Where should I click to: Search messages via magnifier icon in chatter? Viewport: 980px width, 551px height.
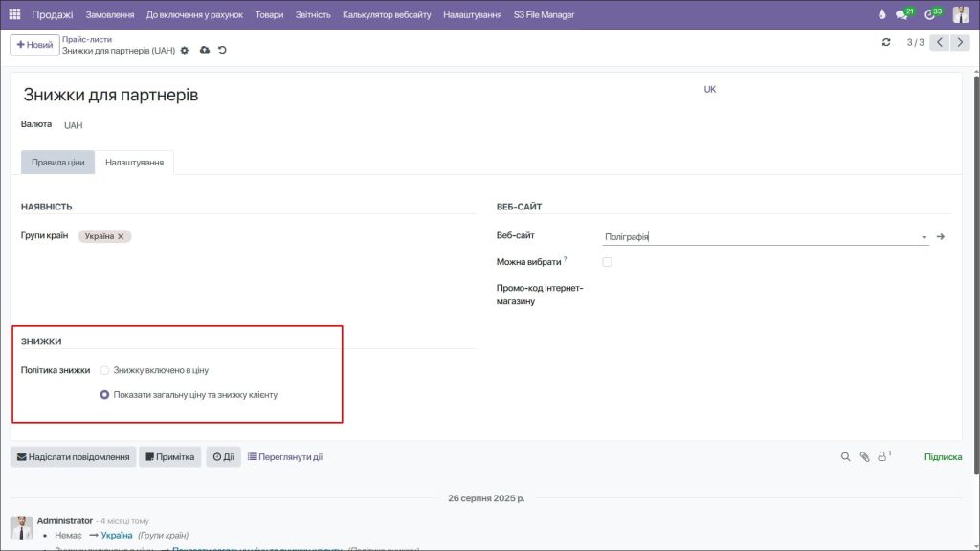click(x=846, y=456)
